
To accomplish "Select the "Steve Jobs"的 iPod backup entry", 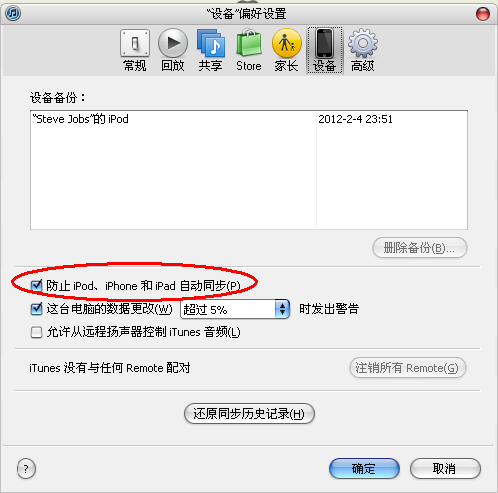I will pyautogui.click(x=249, y=119).
